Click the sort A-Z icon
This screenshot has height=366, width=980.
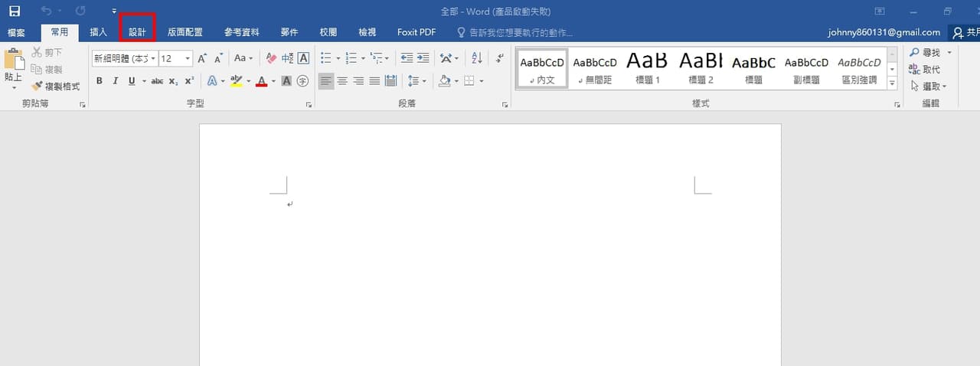pos(477,58)
